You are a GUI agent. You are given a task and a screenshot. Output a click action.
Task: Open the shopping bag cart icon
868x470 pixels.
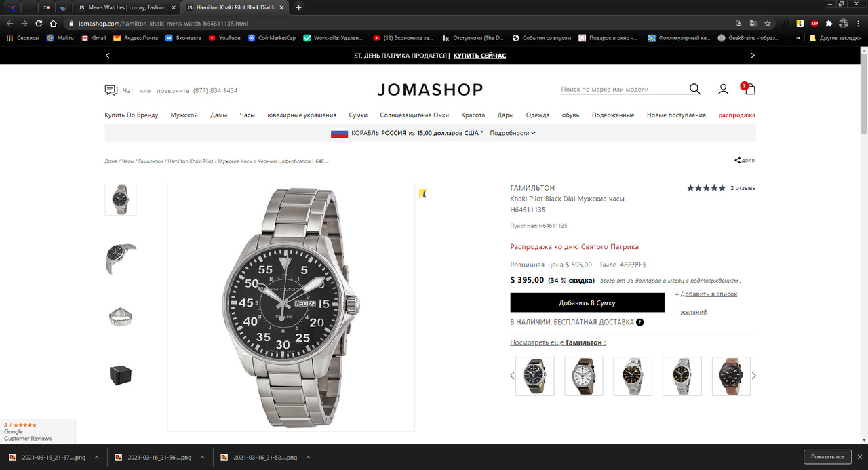point(749,89)
